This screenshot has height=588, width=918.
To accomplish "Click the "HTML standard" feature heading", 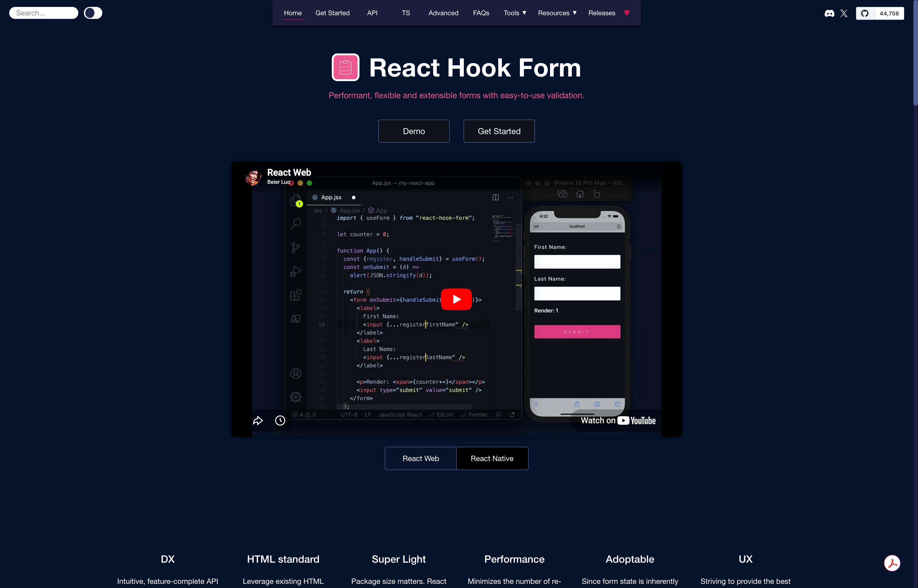I will coord(283,559).
